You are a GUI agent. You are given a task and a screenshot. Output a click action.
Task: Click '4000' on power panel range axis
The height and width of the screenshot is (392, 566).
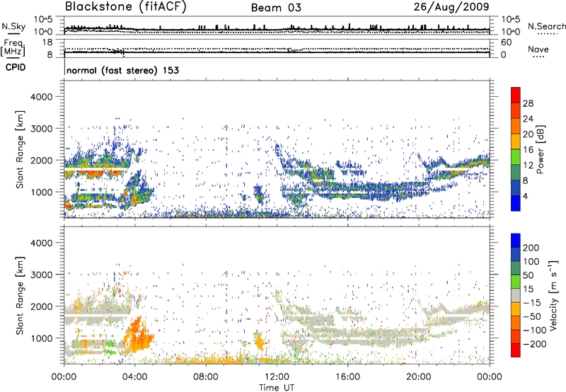point(42,97)
